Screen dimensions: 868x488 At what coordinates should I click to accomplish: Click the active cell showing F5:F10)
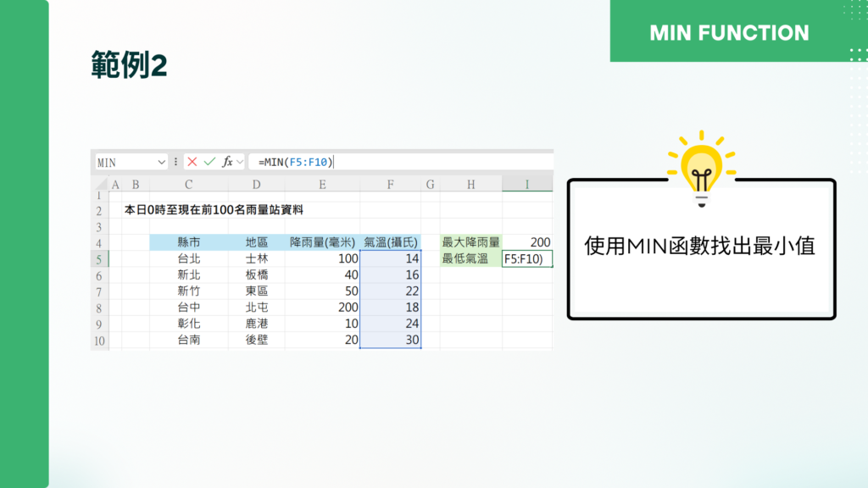[x=527, y=258]
